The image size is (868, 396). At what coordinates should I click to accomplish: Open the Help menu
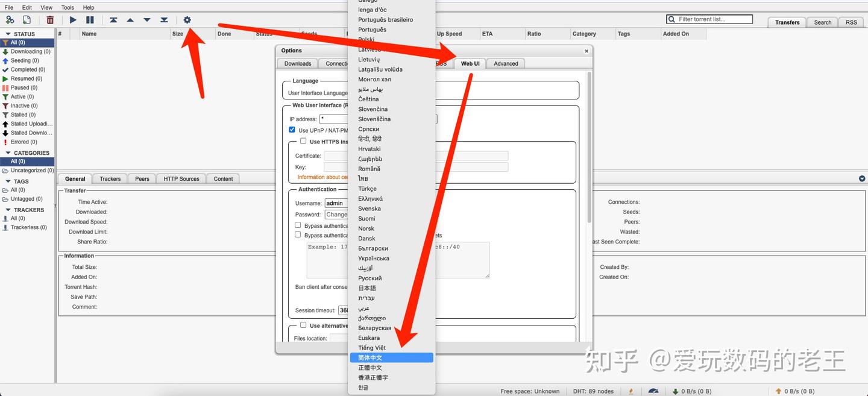coord(89,7)
